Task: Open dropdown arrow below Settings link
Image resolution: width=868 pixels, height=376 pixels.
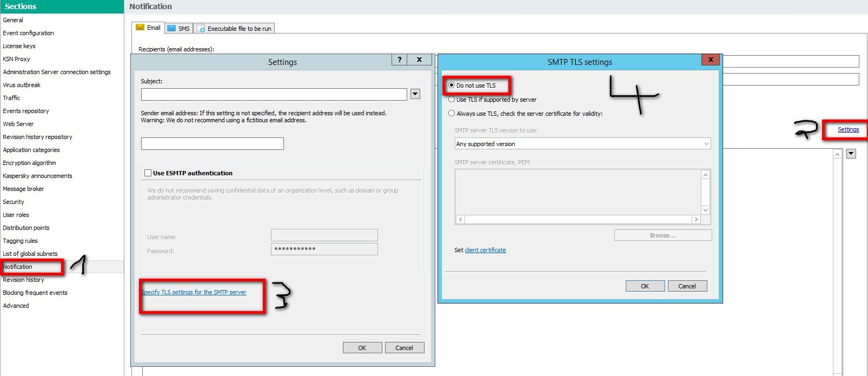Action: point(851,154)
